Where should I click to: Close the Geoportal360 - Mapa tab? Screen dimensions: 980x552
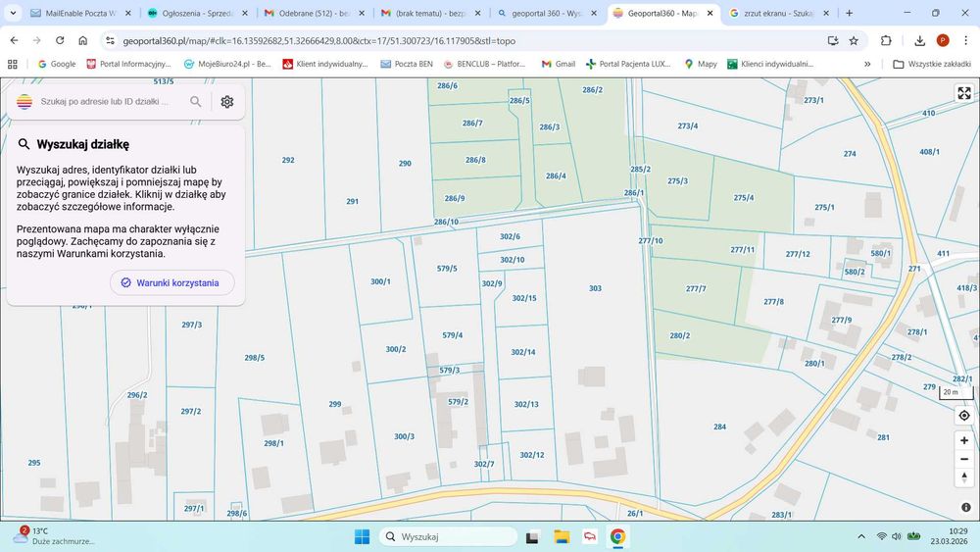point(710,13)
